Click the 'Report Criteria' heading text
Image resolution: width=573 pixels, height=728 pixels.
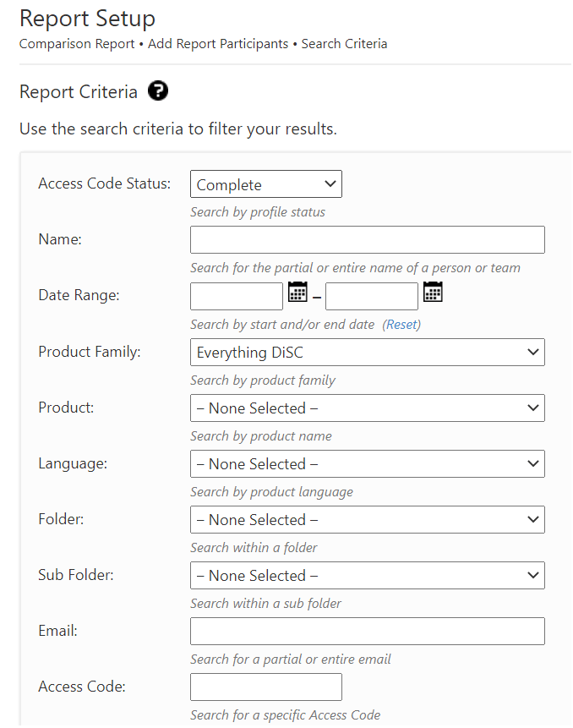pyautogui.click(x=79, y=91)
